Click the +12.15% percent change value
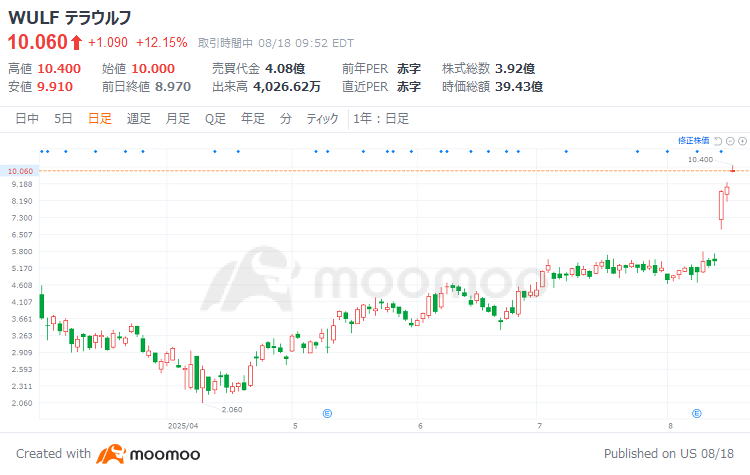The width and height of the screenshot is (750, 475). point(162,43)
